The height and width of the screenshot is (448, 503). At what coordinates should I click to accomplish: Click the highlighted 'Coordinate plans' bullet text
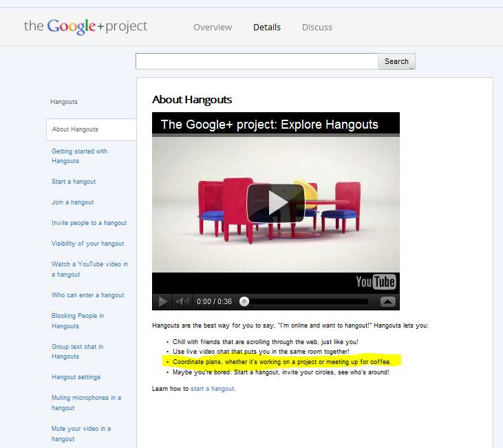point(281,362)
